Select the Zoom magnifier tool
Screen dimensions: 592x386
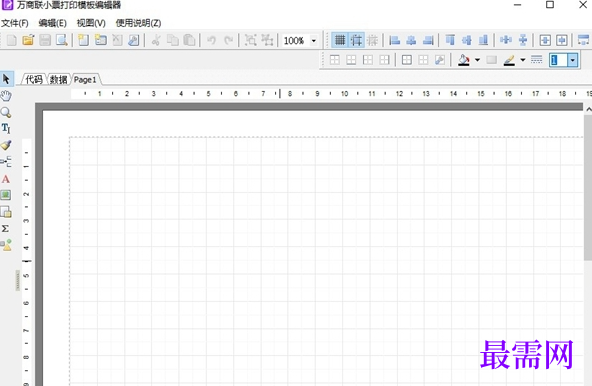point(6,112)
